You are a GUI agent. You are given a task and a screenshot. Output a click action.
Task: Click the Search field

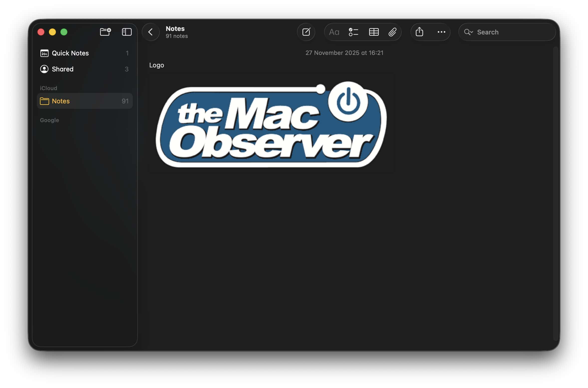click(x=507, y=32)
